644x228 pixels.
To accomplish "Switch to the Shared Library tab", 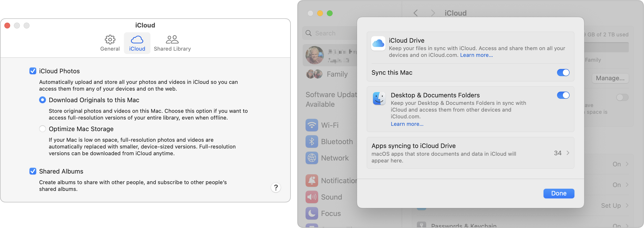I will [172, 43].
